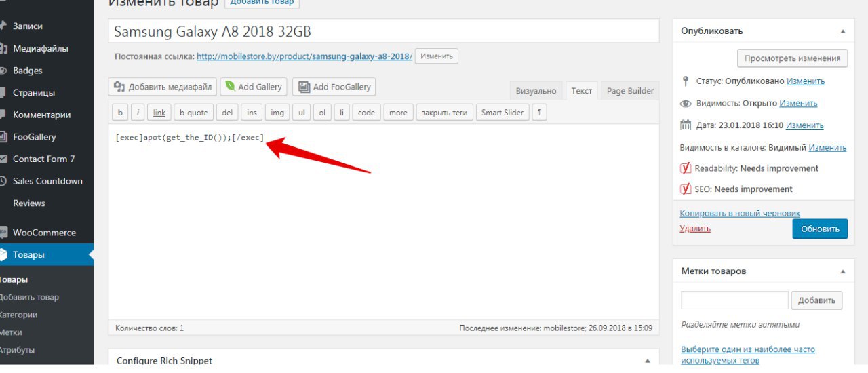Insert bold tag with b button

click(x=119, y=113)
